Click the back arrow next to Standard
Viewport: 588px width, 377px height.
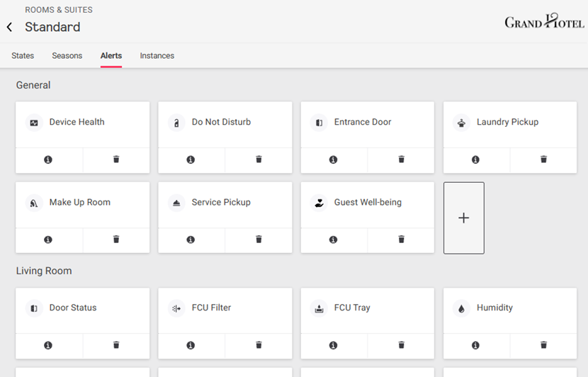(10, 27)
